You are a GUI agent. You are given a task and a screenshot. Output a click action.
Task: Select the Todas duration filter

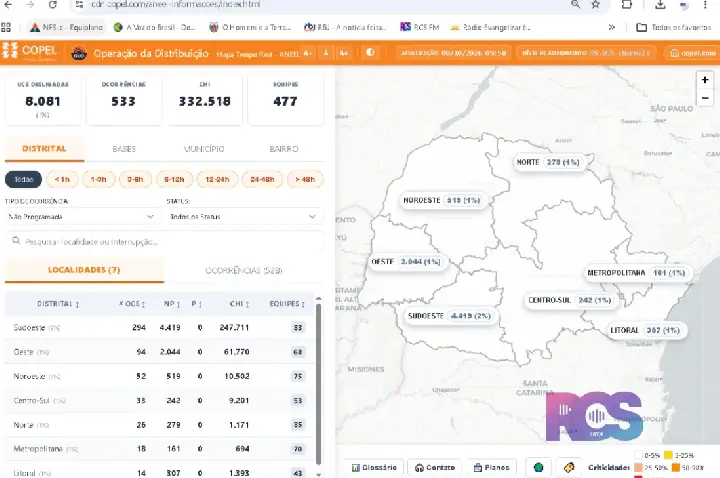23,179
